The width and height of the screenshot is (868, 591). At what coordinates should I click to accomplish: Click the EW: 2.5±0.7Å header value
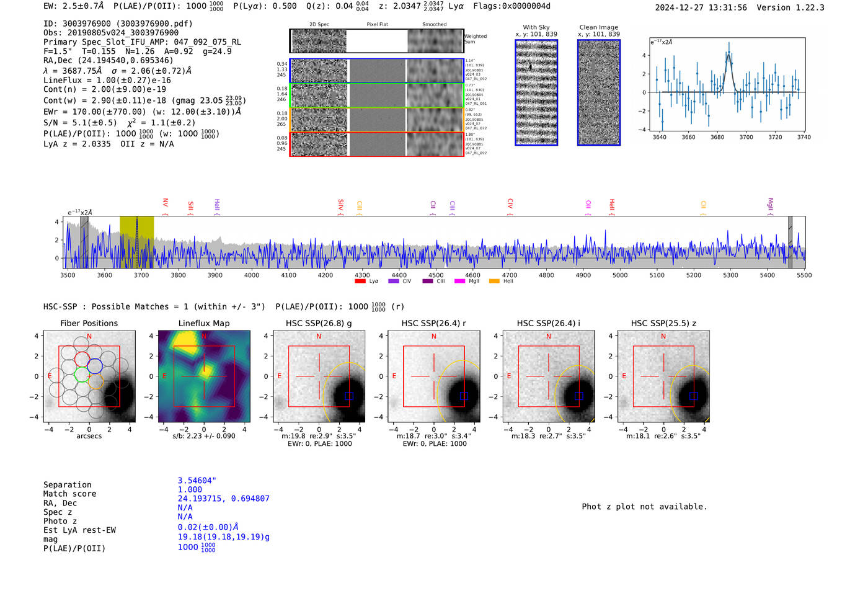(73, 6)
